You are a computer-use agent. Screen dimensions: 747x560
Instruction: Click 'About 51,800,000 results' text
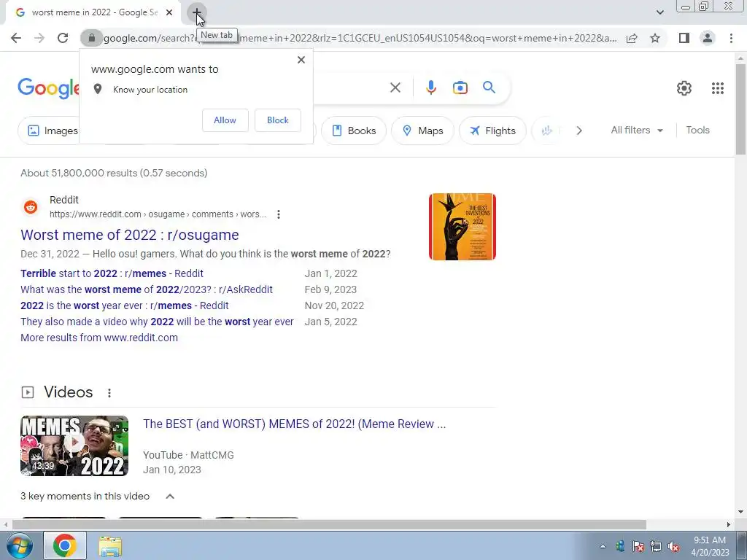(114, 173)
